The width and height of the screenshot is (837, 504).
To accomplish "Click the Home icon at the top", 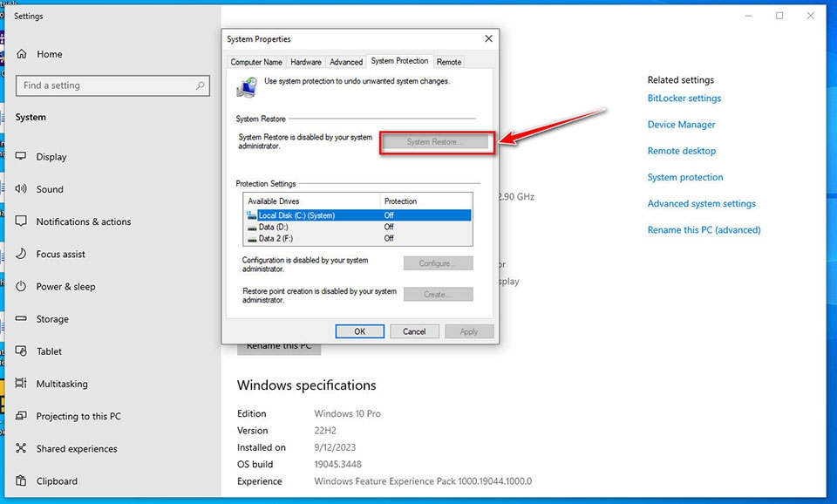I will coord(24,54).
